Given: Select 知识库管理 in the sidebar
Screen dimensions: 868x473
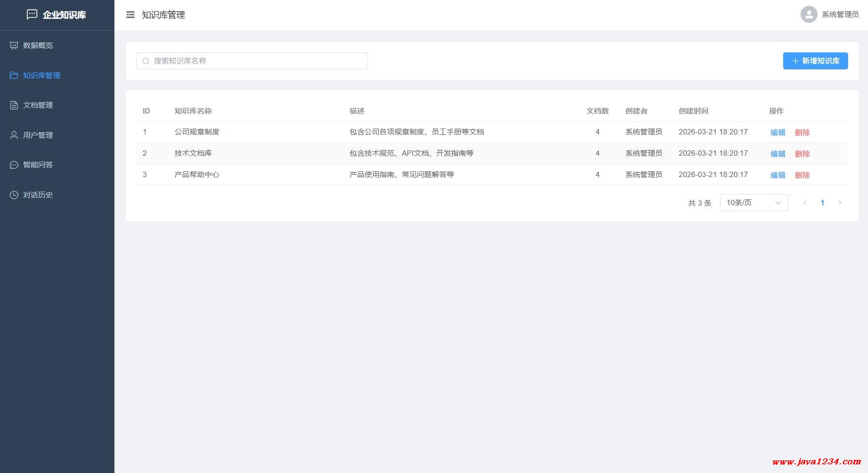Looking at the screenshot, I should pyautogui.click(x=42, y=76).
